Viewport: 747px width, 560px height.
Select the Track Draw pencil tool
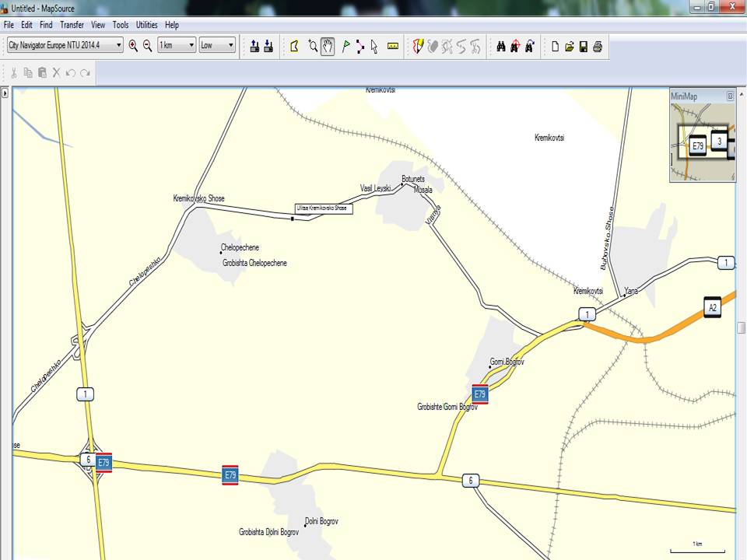[x=418, y=46]
